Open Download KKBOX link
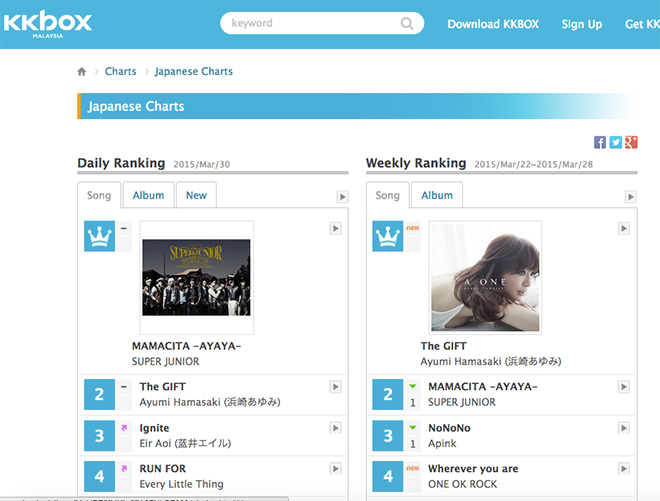 click(494, 24)
